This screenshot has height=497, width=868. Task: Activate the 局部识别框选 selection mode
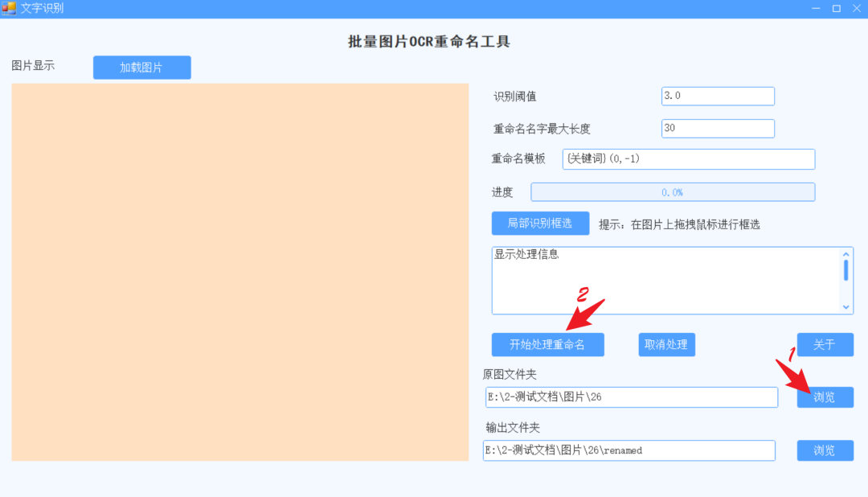pos(539,224)
